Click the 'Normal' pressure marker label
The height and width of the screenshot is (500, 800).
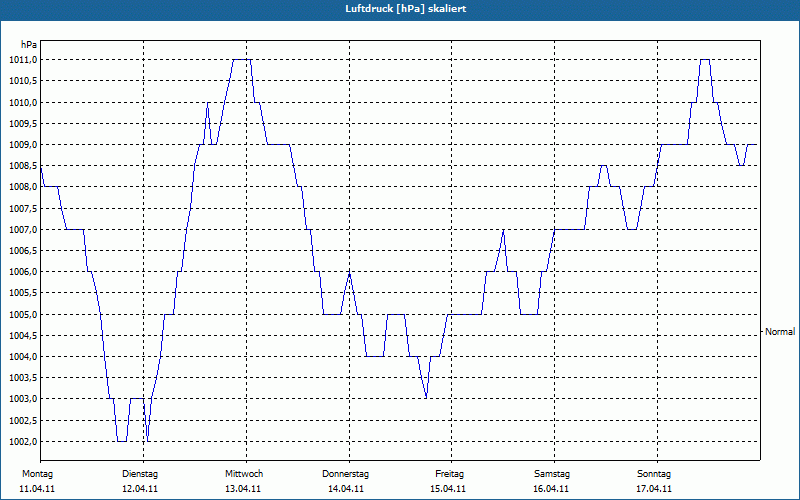pyautogui.click(x=780, y=332)
